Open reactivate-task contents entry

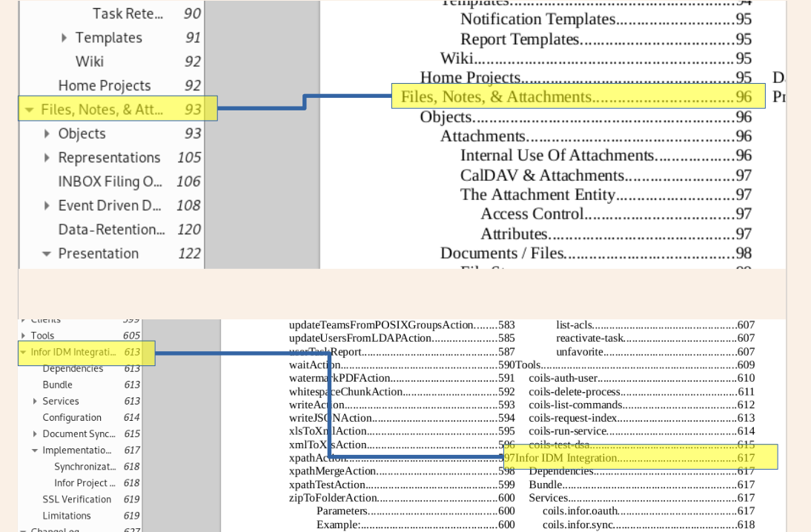pos(655,338)
